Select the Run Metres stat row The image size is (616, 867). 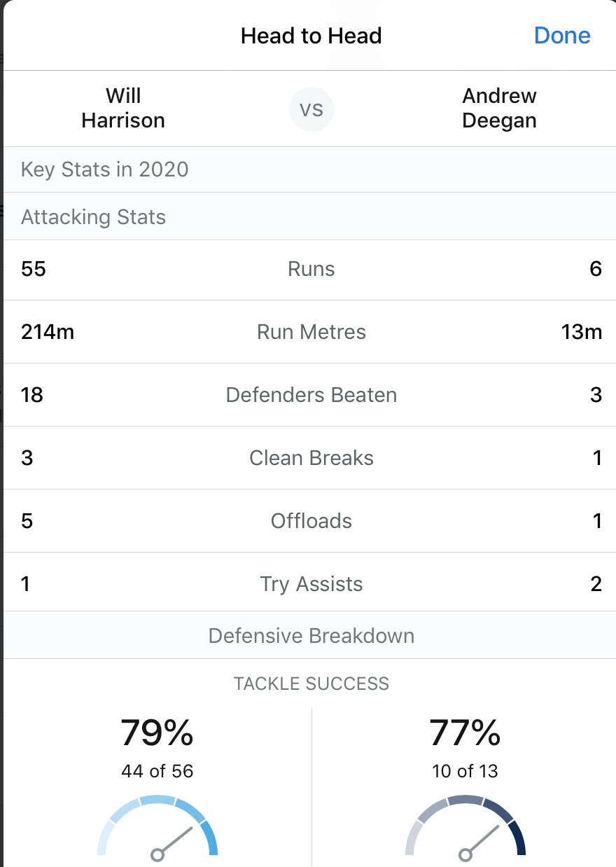pos(311,332)
